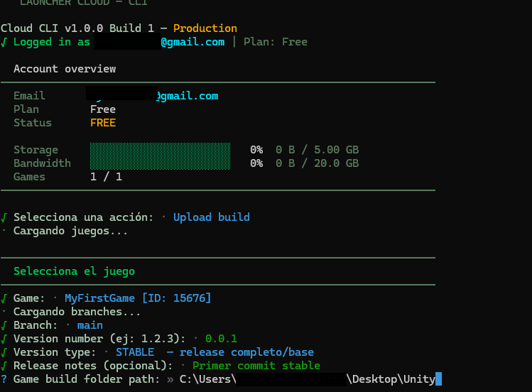532x392 pixels.
Task: Click the '0 B / 20.0 GB' bandwidth value
Action: (x=317, y=163)
